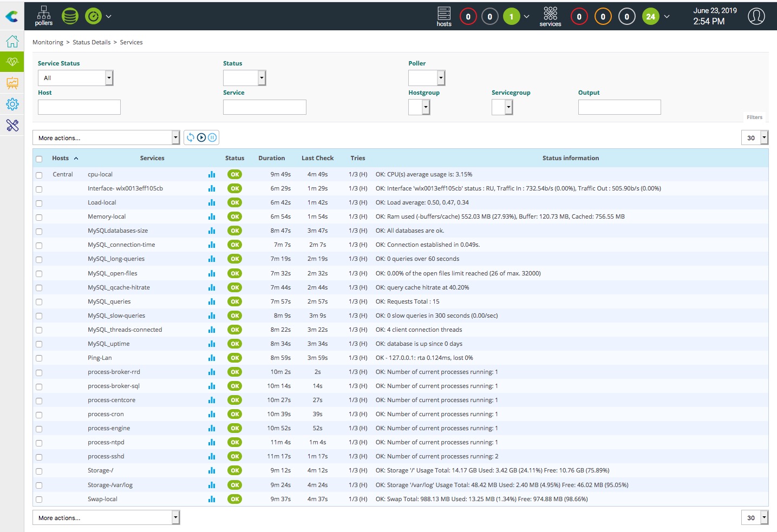This screenshot has height=532, width=777.
Task: Open graph icon for cpu-local service
Action: point(212,174)
